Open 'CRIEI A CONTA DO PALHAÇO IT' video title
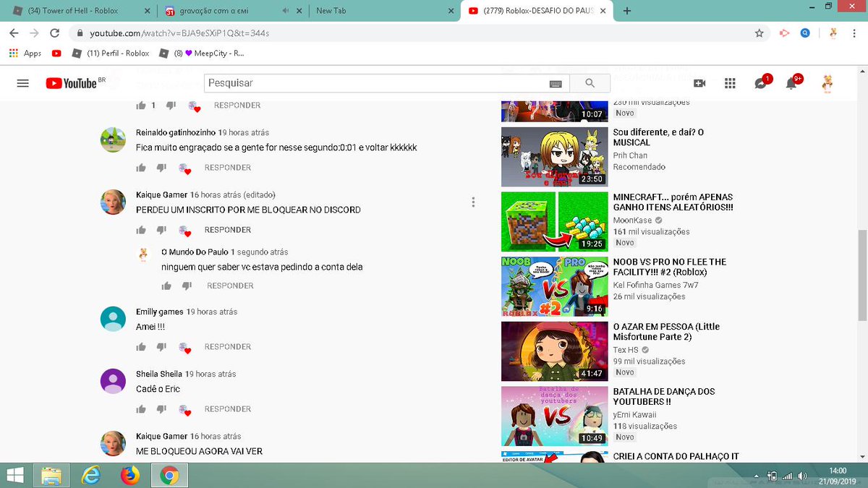This screenshot has width=868, height=488. (x=676, y=456)
